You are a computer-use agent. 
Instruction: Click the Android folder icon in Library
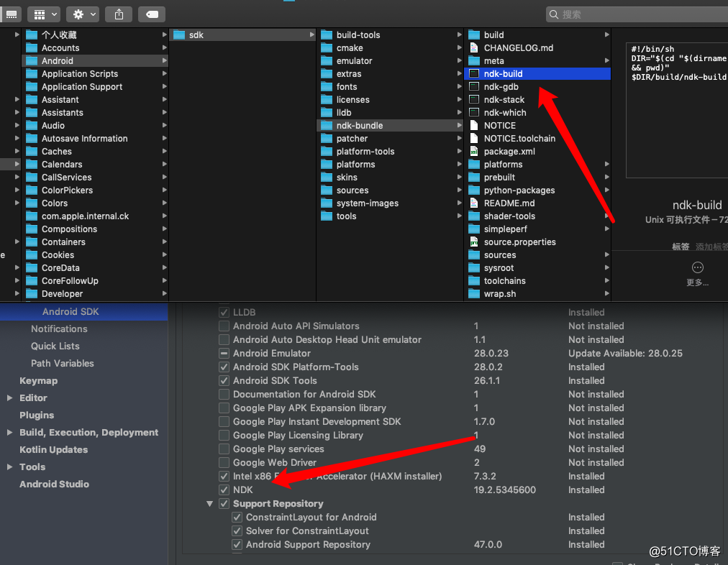[32, 61]
